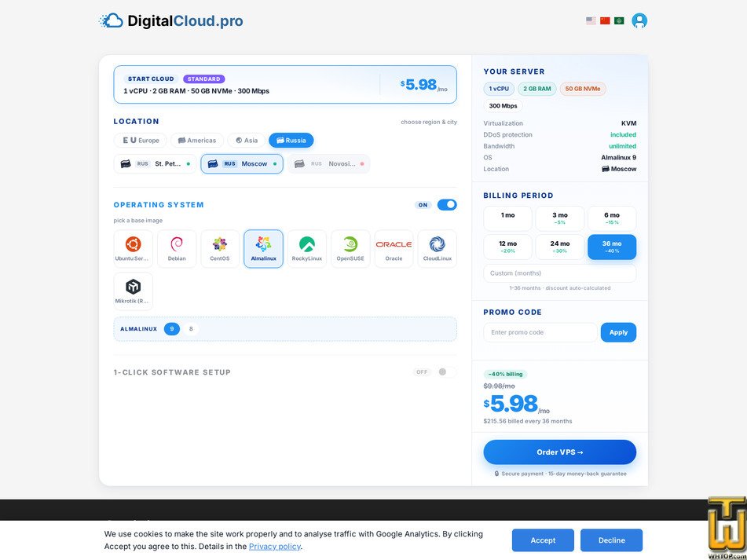Click the 1 vCPU spec chip
The width and height of the screenshot is (747, 560).
[x=499, y=89]
